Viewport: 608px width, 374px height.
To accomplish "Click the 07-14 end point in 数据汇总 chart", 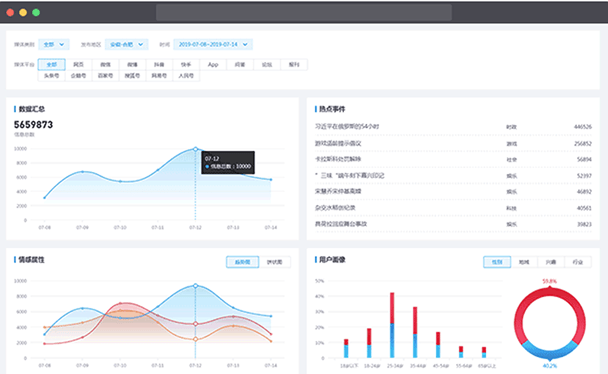I will pos(271,180).
